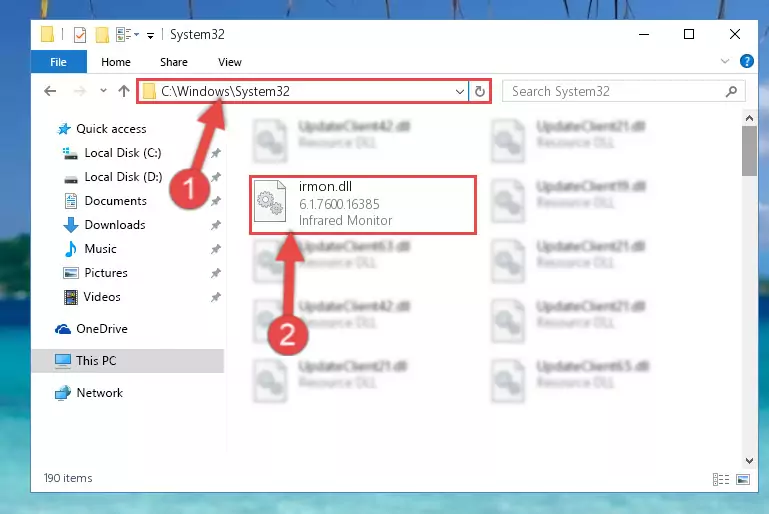Click the Network icon in sidebar

coord(63,393)
